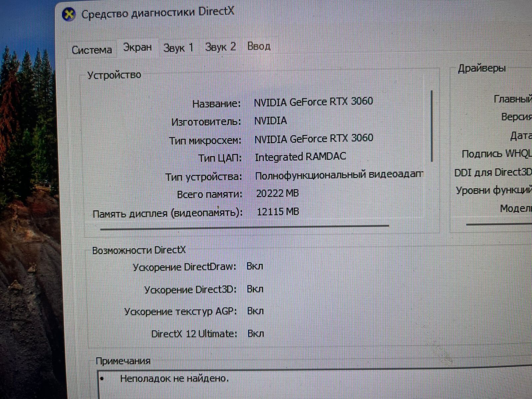Click the Ускорение Direct3D label
This screenshot has height=399, width=532.
191,290
